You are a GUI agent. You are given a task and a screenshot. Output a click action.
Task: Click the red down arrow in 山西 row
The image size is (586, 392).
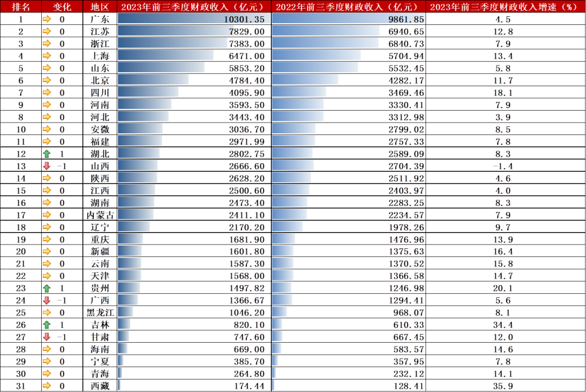point(47,166)
